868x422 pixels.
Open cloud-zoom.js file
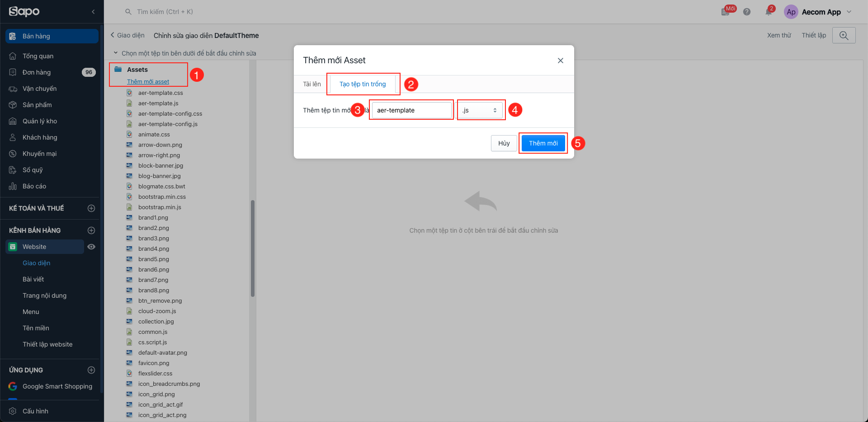pyautogui.click(x=157, y=311)
